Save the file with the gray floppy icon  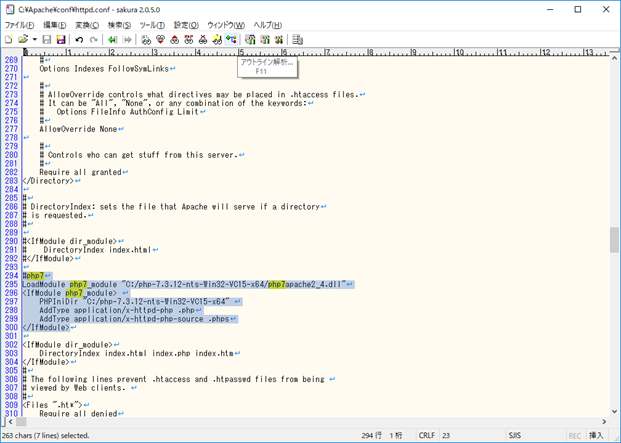point(47,40)
